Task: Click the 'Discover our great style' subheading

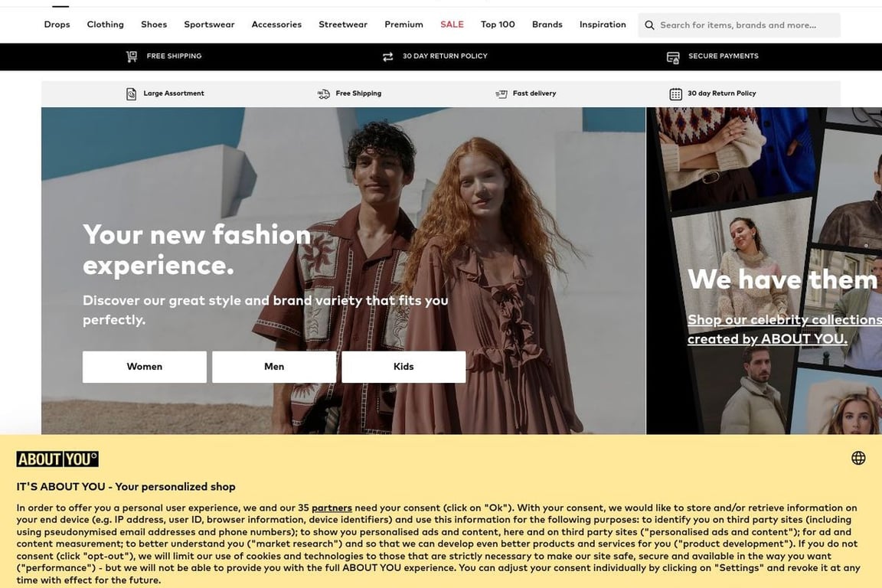Action: click(265, 310)
